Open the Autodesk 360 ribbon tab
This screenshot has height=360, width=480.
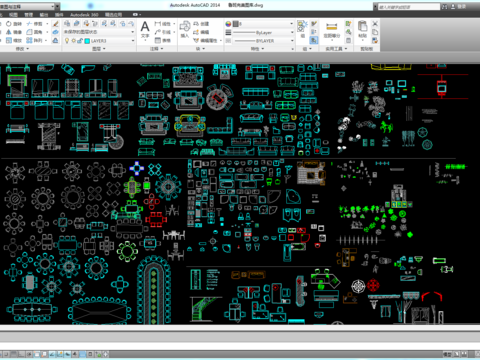[x=84, y=15]
